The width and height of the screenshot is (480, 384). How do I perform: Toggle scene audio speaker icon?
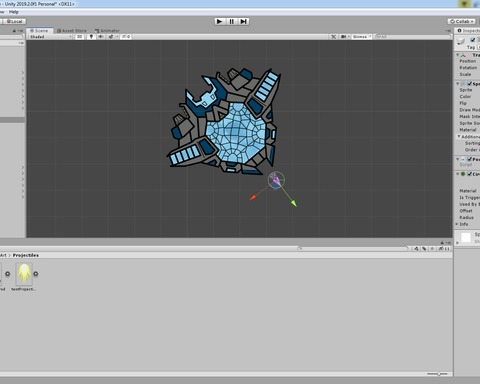pos(101,37)
